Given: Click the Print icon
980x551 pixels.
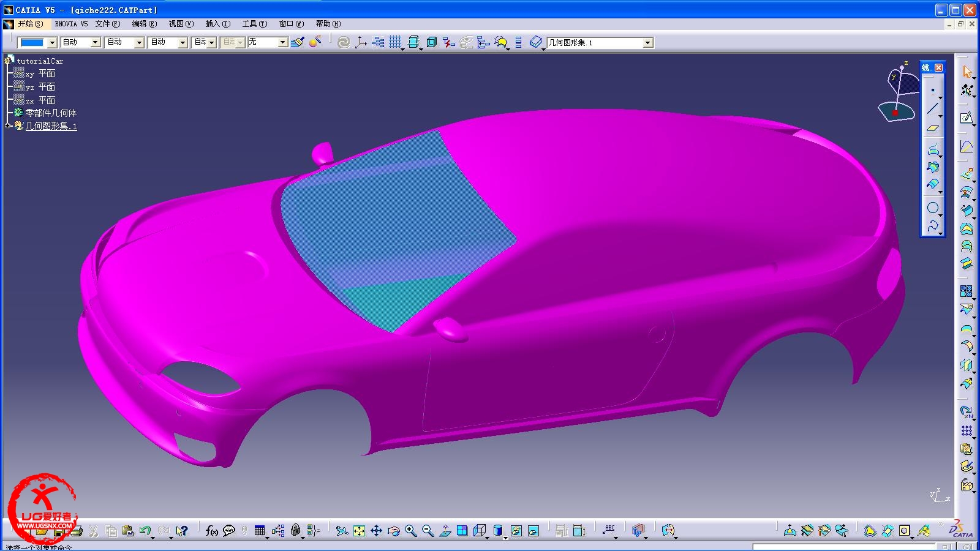Looking at the screenshot, I should (x=76, y=531).
